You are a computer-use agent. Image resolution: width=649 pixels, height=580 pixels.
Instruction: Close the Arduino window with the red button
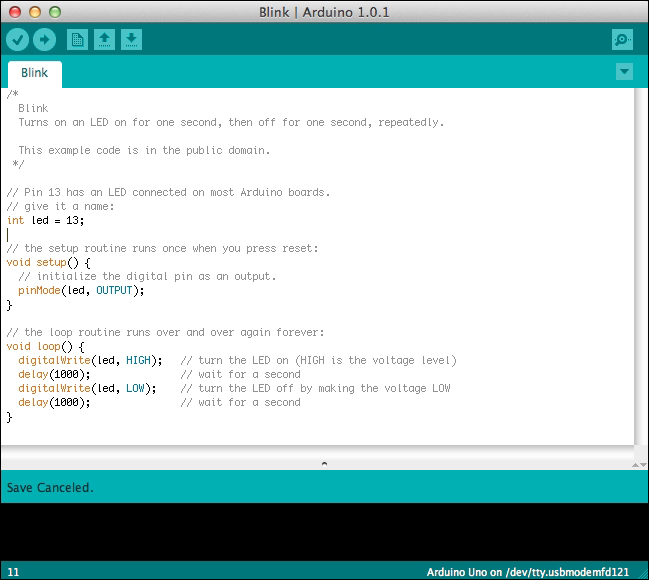coord(15,12)
